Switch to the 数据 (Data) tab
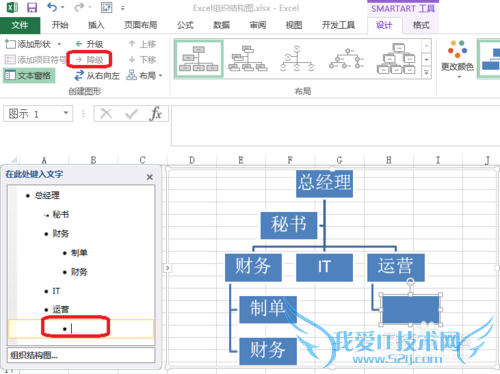The width and height of the screenshot is (500, 374). click(x=221, y=25)
